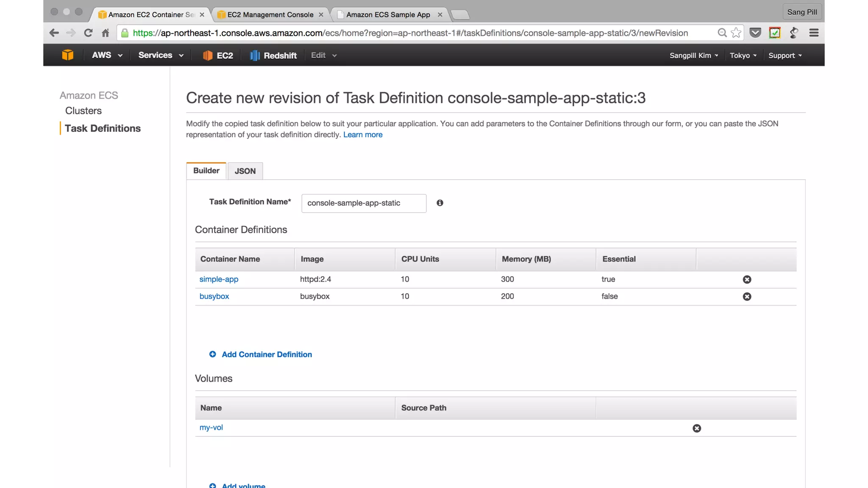Screen dimensions: 868x488
Task: Open the EC2 shortcut in navbar
Action: [x=218, y=55]
